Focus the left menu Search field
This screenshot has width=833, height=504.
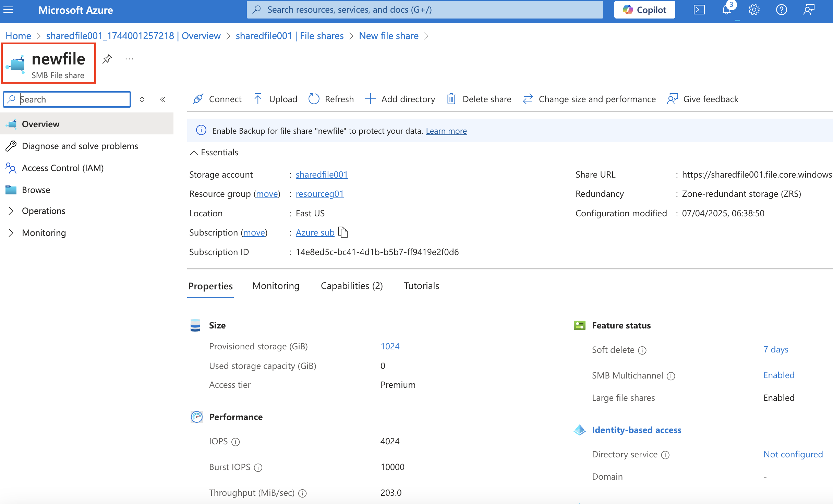(x=67, y=99)
